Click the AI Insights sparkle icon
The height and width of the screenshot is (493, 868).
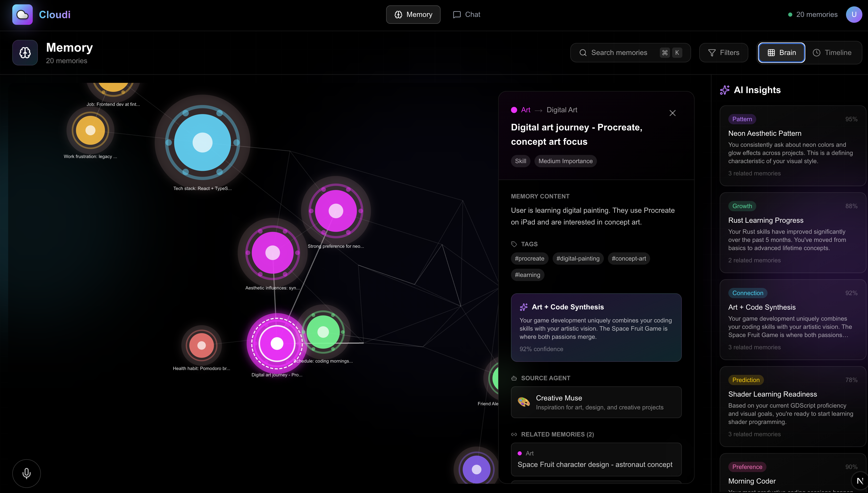725,90
